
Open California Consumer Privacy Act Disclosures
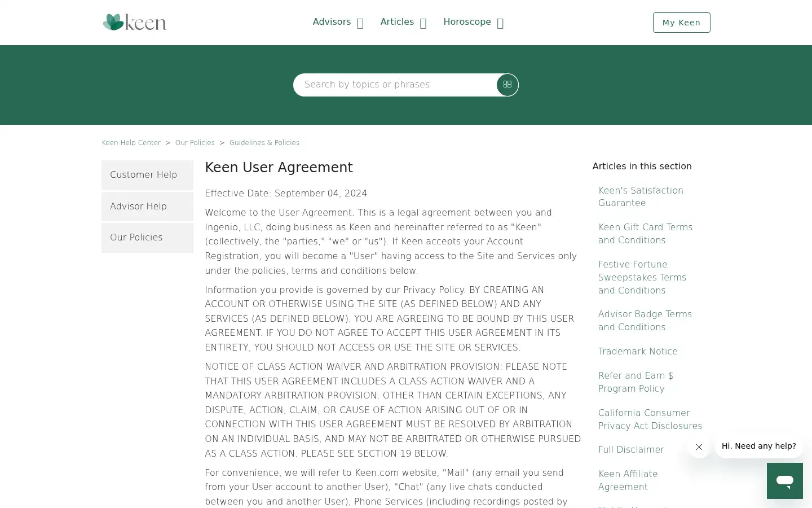click(x=650, y=419)
